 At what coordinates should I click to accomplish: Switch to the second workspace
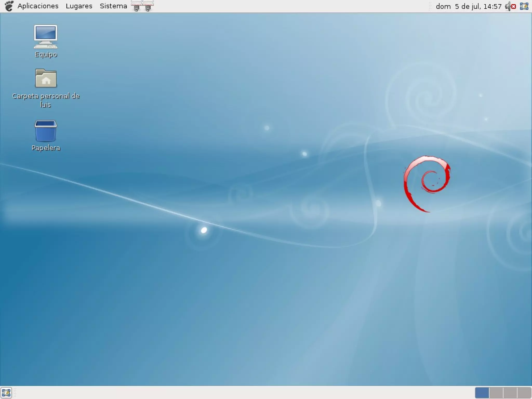point(496,393)
